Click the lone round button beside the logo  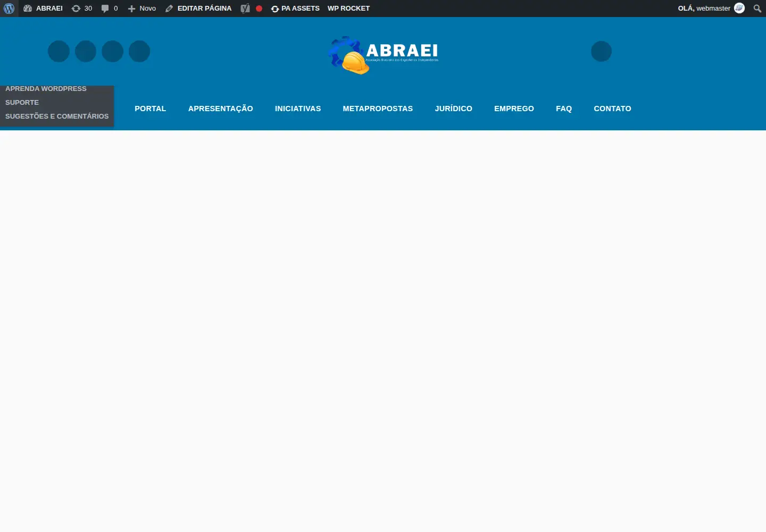click(x=602, y=52)
